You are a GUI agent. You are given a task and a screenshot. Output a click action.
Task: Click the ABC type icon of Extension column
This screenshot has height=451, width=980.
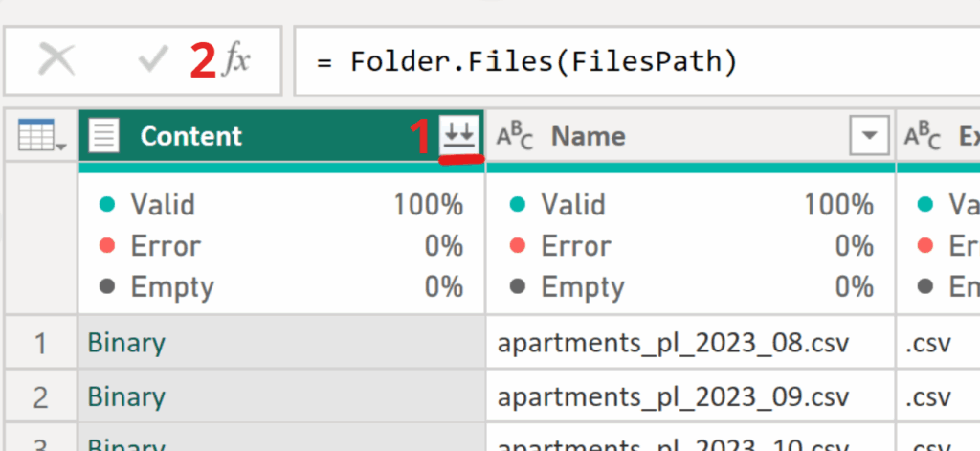pyautogui.click(x=924, y=137)
